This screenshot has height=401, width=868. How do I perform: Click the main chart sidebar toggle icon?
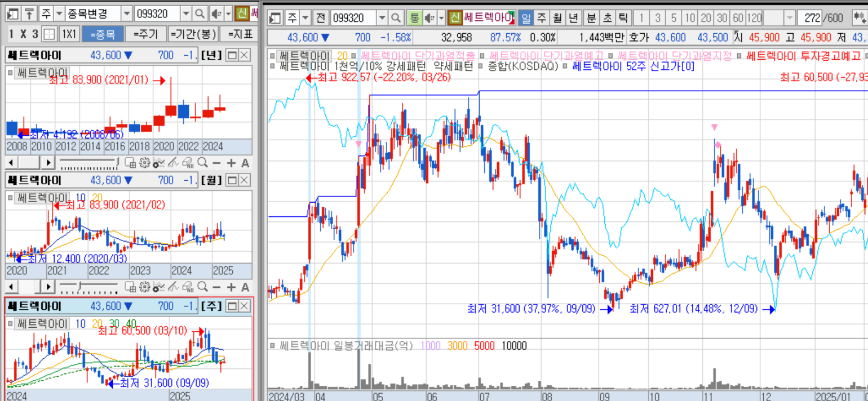coord(276,18)
